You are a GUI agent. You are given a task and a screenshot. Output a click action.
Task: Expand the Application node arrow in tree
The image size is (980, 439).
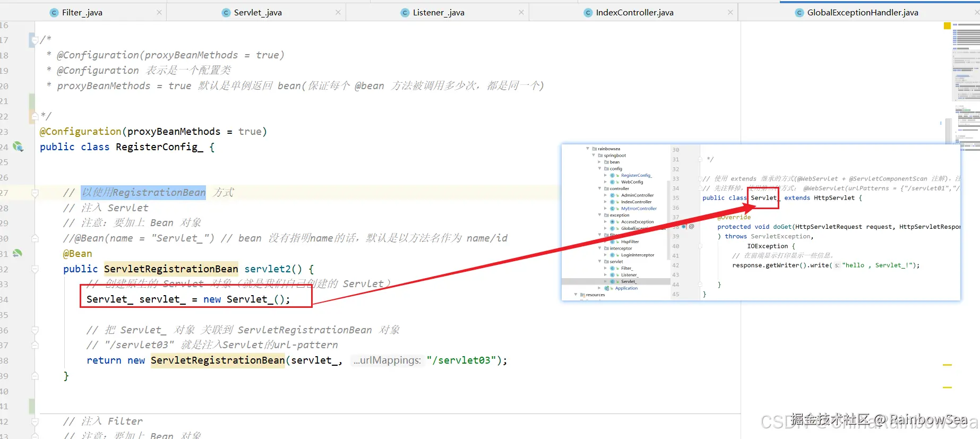[600, 288]
